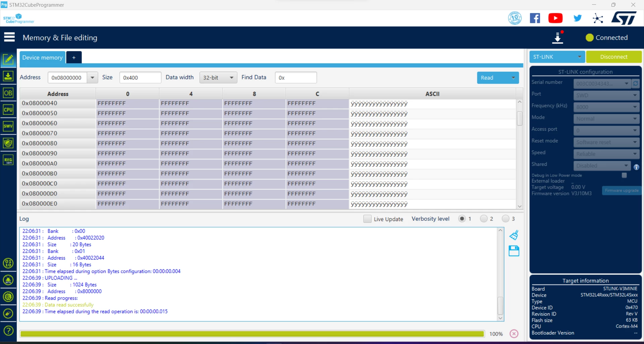Open the REG registers sidebar icon
Screen dimensions: 644x344
(x=8, y=160)
